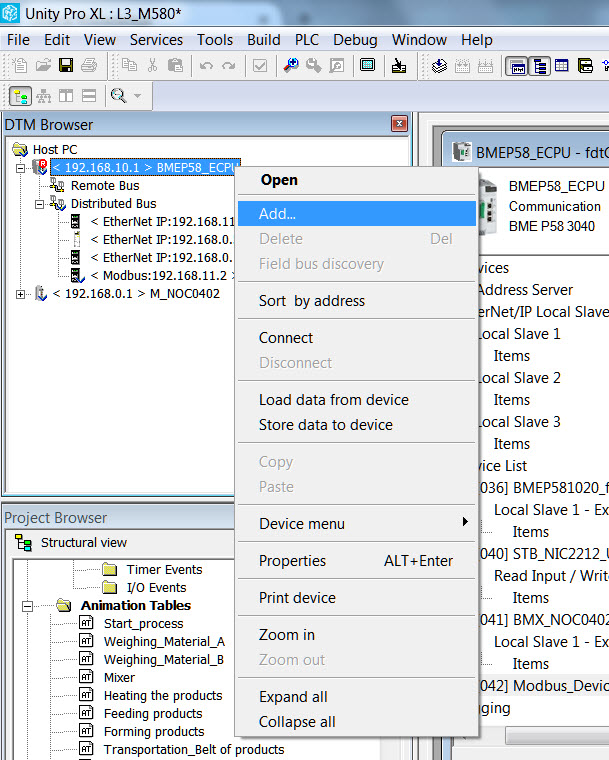
Task: Open the Device menu submenu arrow
Action: tap(465, 522)
